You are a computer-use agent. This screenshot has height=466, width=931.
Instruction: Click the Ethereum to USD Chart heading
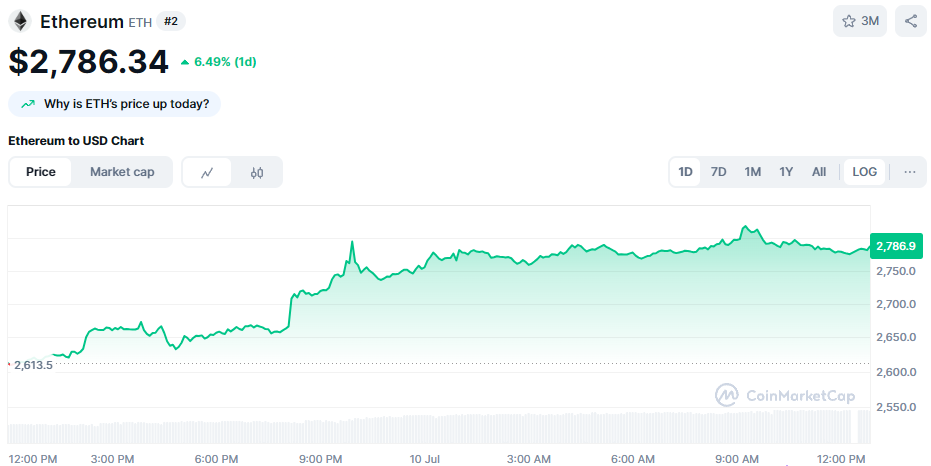pos(76,141)
